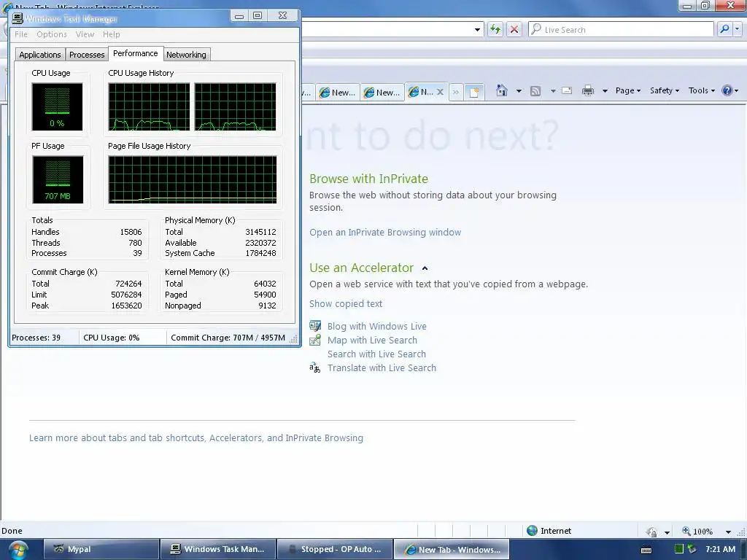Image resolution: width=747 pixels, height=560 pixels.
Task: Click the Start orb button
Action: tap(18, 550)
